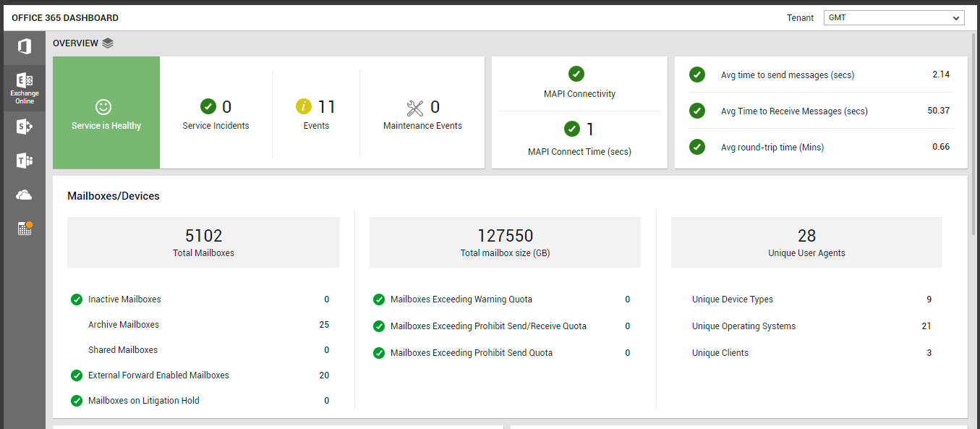Click Mailboxes Exceeding Prohibit Send Quota label
980x429 pixels.
(x=472, y=353)
